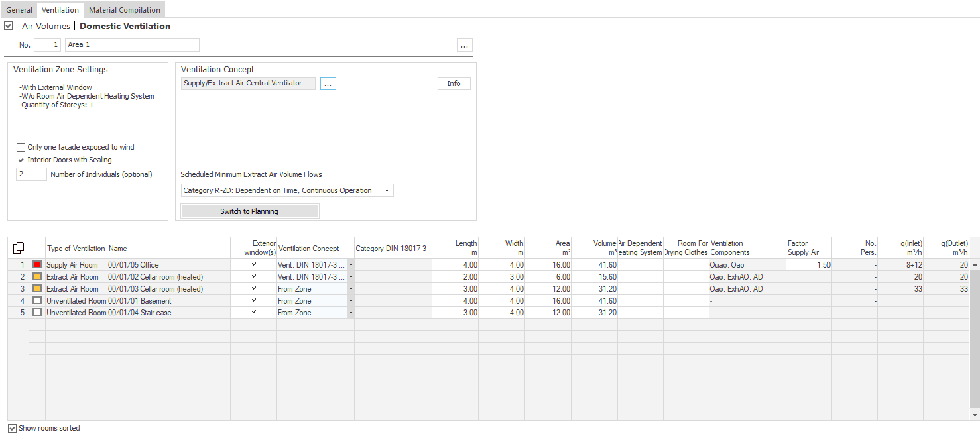Select the 00/01/02 Cellar room (heated) name cell
The width and height of the screenshot is (980, 442).
(168, 277)
